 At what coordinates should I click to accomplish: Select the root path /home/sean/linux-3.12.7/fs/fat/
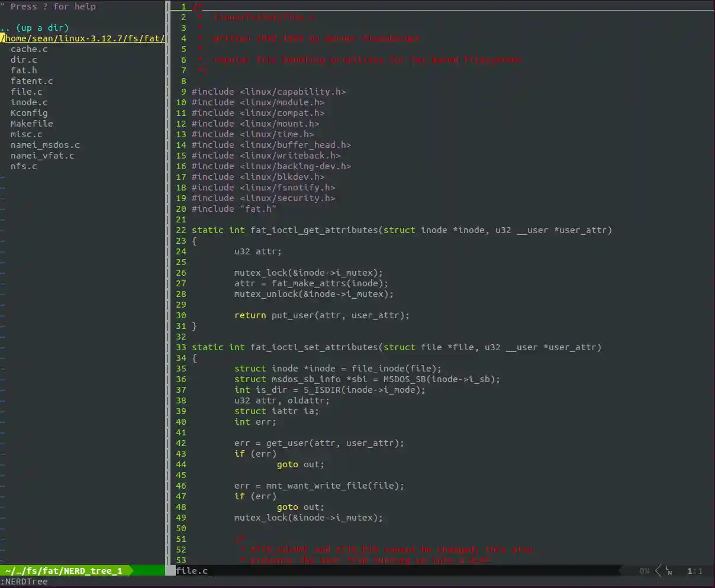pyautogui.click(x=83, y=38)
